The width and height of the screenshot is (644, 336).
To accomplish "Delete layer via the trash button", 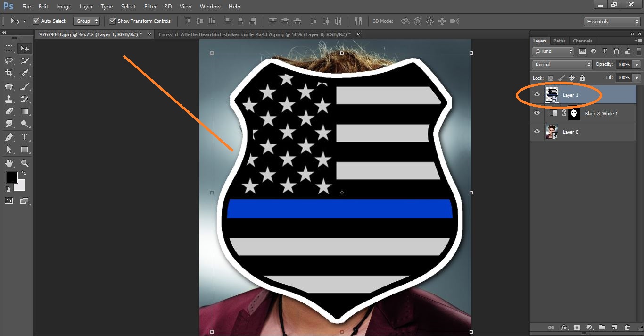I will 627,327.
